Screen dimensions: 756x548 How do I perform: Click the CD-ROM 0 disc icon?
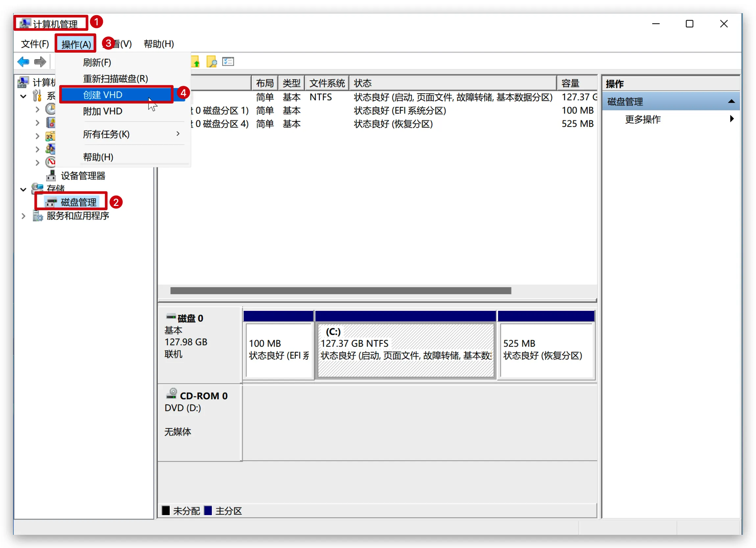click(172, 394)
